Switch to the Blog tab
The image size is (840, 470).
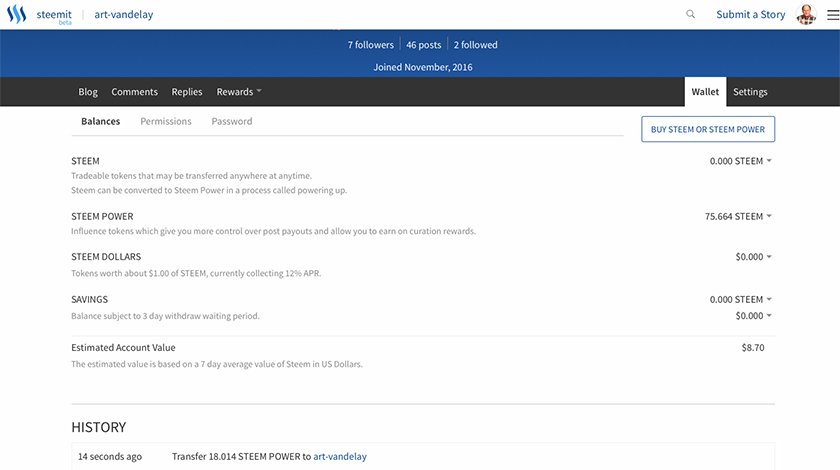point(88,92)
